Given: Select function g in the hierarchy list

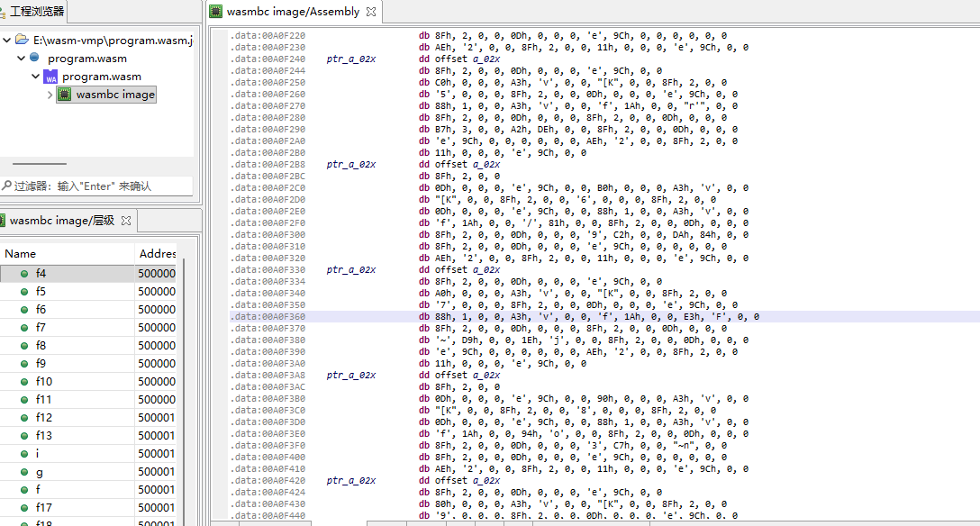Looking at the screenshot, I should point(87,472).
